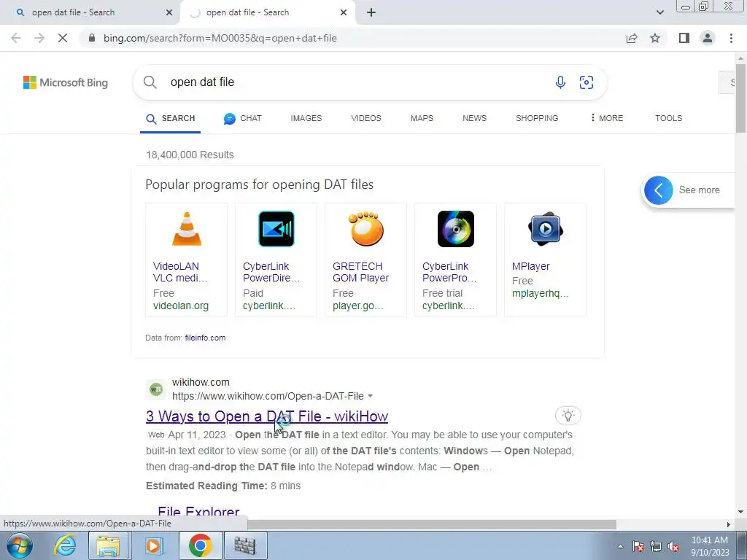Click the horizontal scrollbar thumb
The width and height of the screenshot is (747, 560).
(x=432, y=524)
